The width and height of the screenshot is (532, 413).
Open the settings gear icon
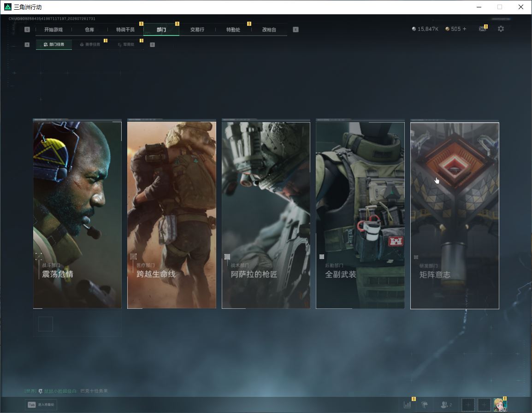[501, 29]
